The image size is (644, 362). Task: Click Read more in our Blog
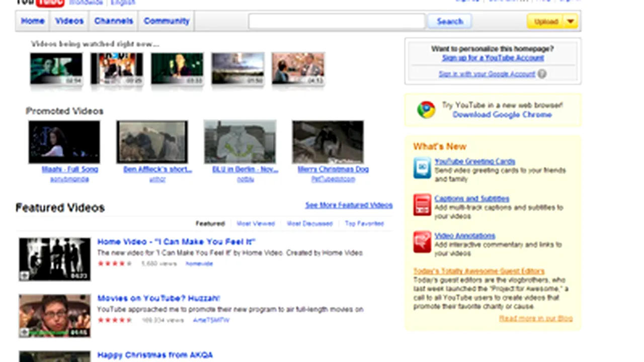pyautogui.click(x=536, y=318)
